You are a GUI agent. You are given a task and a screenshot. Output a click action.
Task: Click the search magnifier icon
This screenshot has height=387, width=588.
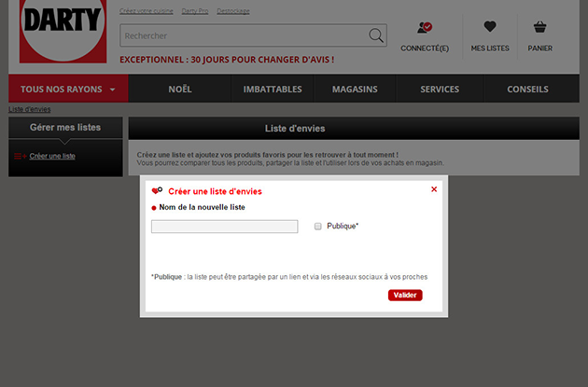tap(376, 35)
